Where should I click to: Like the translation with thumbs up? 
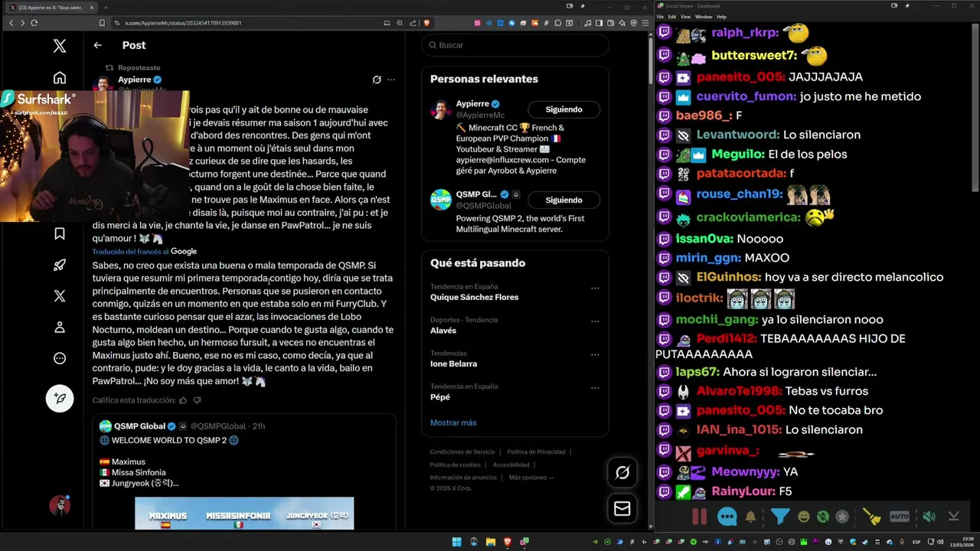coord(182,400)
